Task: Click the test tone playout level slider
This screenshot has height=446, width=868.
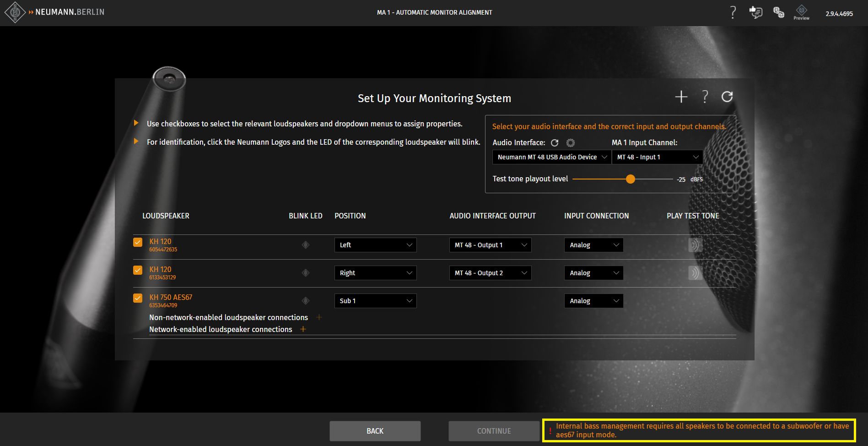Action: (x=631, y=179)
